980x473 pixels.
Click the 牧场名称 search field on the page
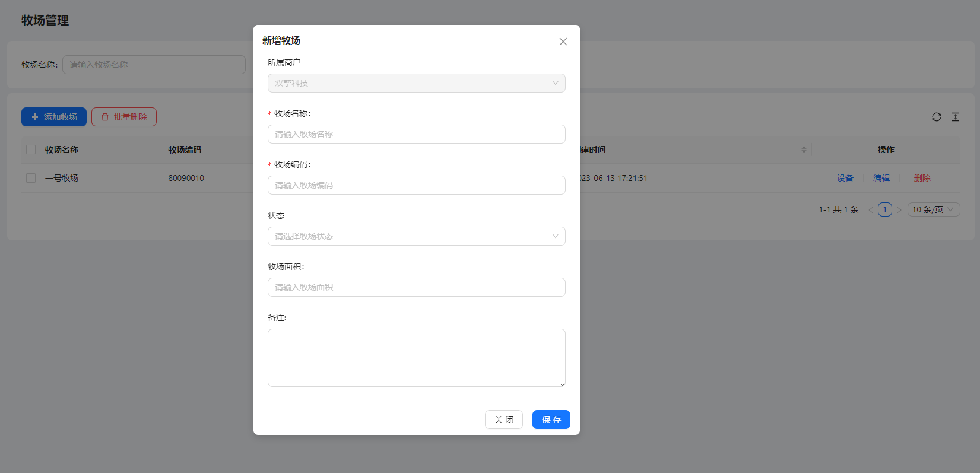click(154, 65)
